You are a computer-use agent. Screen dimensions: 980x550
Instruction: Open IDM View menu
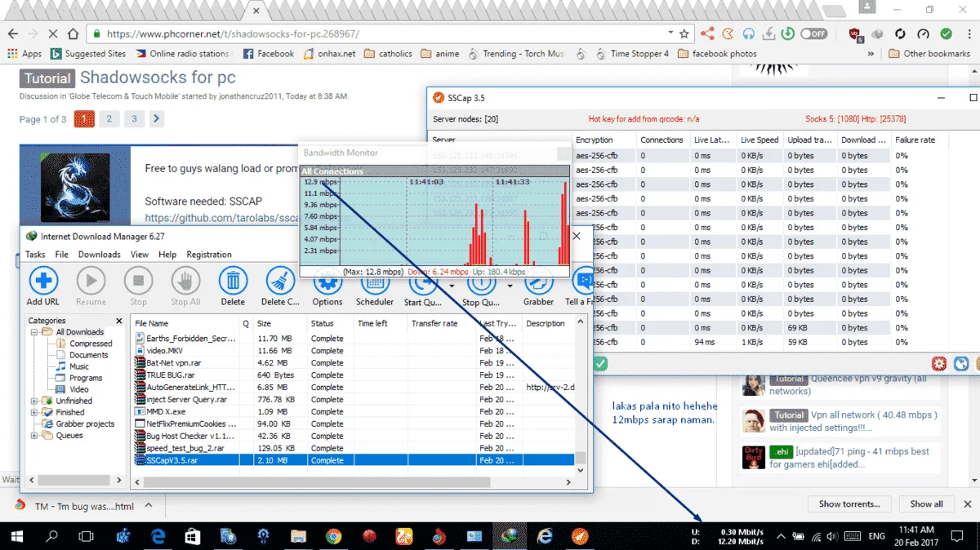[x=140, y=255]
